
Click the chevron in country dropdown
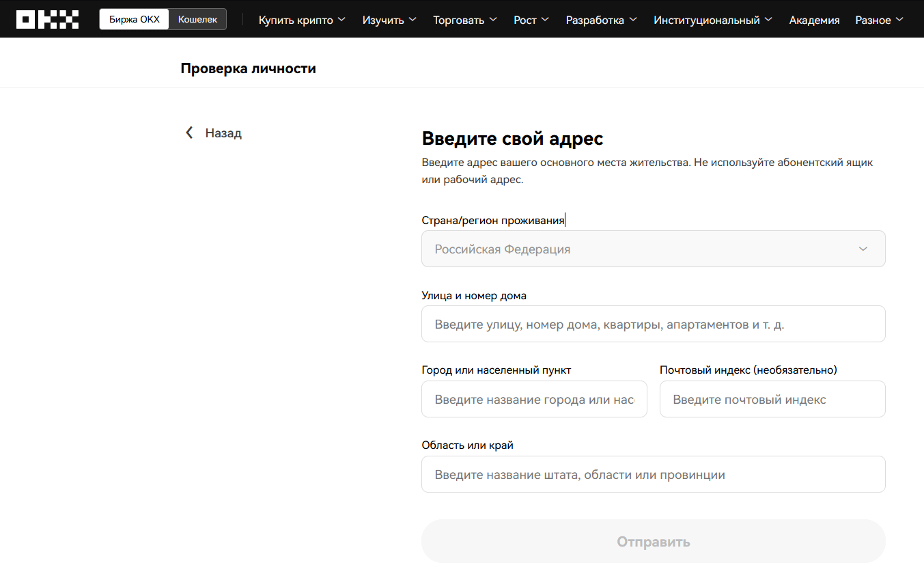pyautogui.click(x=863, y=249)
